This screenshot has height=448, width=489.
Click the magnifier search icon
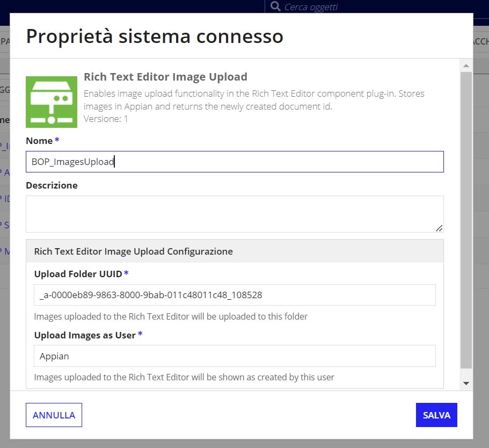pos(275,6)
